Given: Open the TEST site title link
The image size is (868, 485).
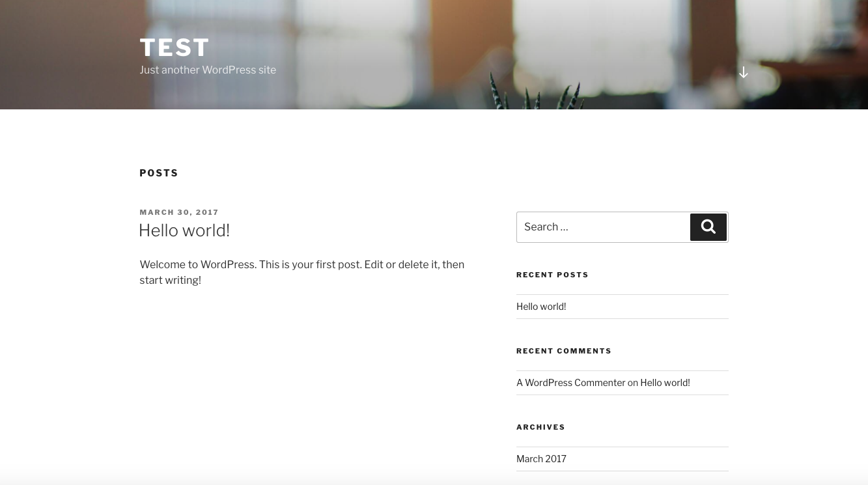Looking at the screenshot, I should (x=175, y=48).
